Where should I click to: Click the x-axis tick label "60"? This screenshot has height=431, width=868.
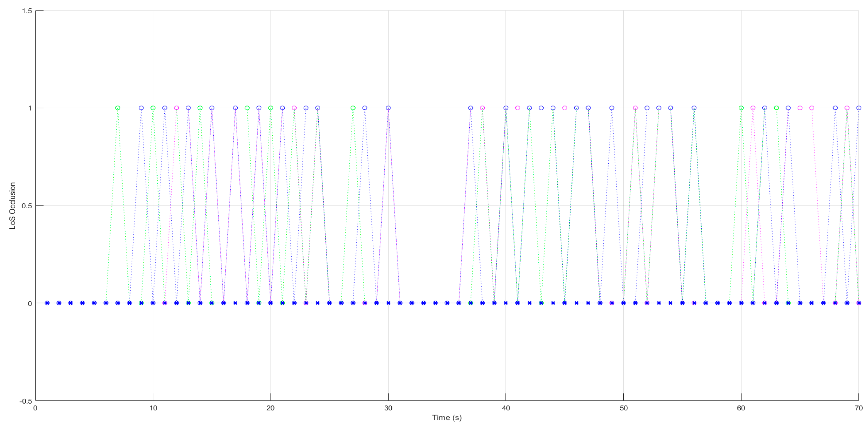tap(741, 408)
